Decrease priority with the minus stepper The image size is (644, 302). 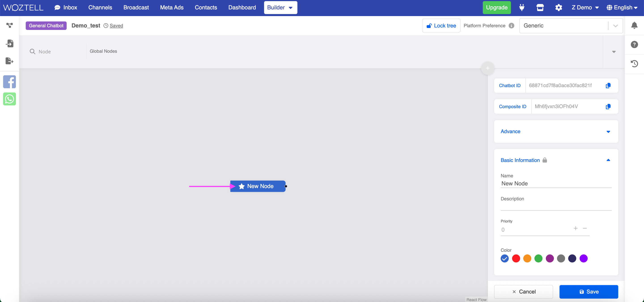click(x=585, y=228)
